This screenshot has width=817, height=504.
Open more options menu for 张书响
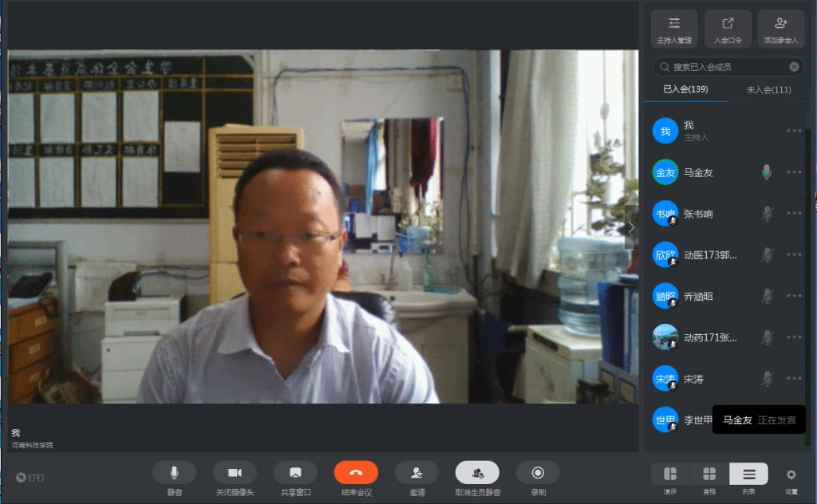[794, 214]
